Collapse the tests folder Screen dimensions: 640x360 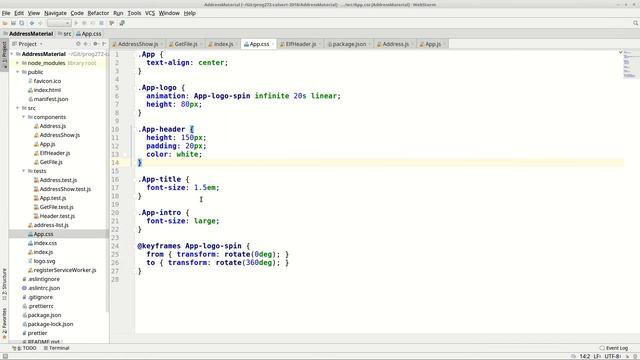pyautogui.click(x=24, y=171)
